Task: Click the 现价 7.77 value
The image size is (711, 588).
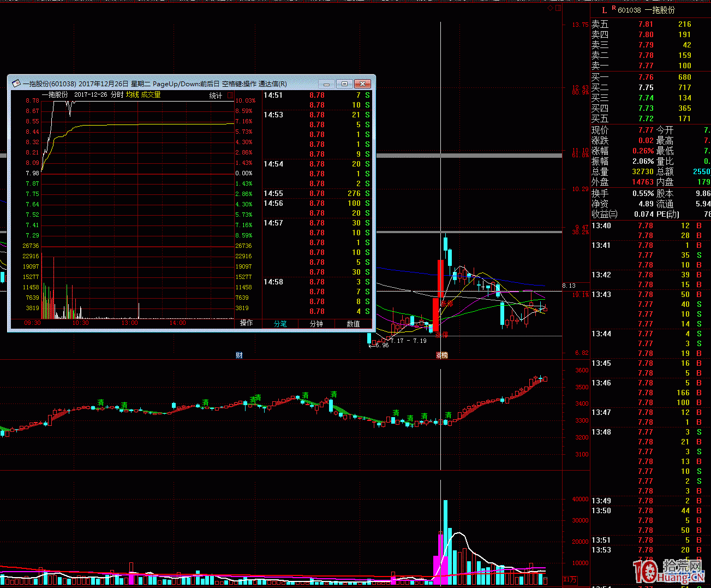Action: [646, 130]
